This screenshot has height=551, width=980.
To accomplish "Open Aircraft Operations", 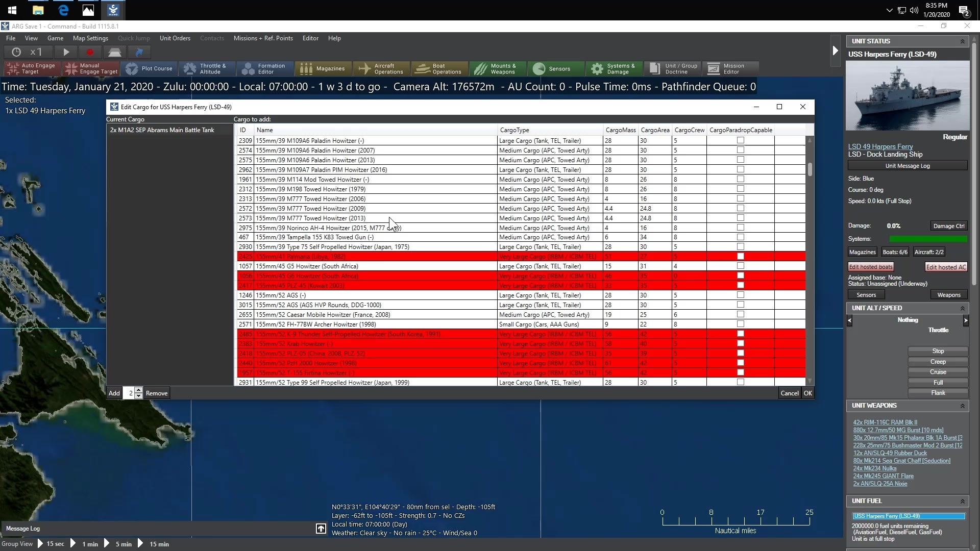I will (x=382, y=68).
